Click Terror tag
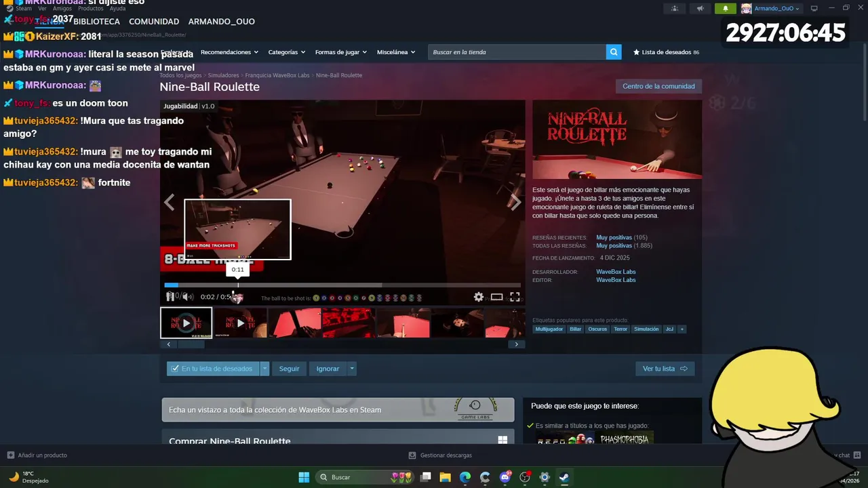This screenshot has width=868, height=488. pyautogui.click(x=620, y=329)
